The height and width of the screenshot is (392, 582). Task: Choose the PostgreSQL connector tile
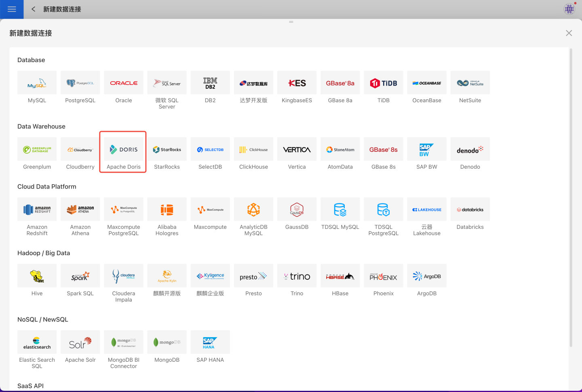click(80, 83)
